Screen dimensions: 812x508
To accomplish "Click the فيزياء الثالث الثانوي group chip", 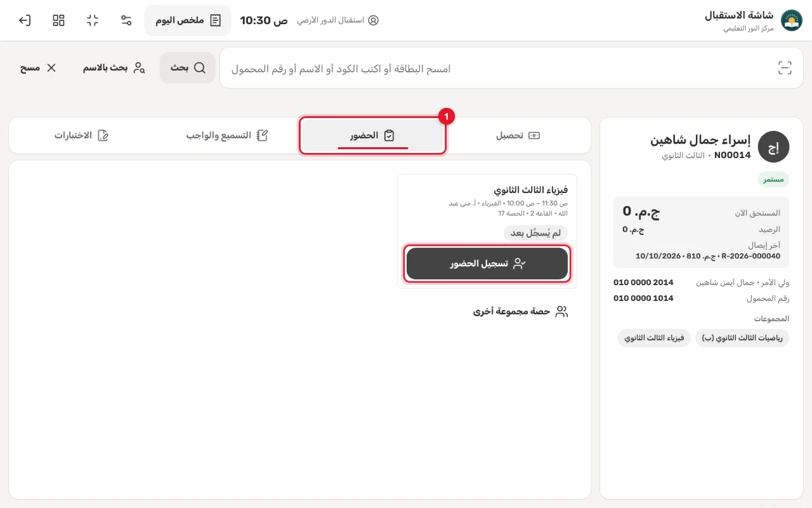I will coord(654,338).
